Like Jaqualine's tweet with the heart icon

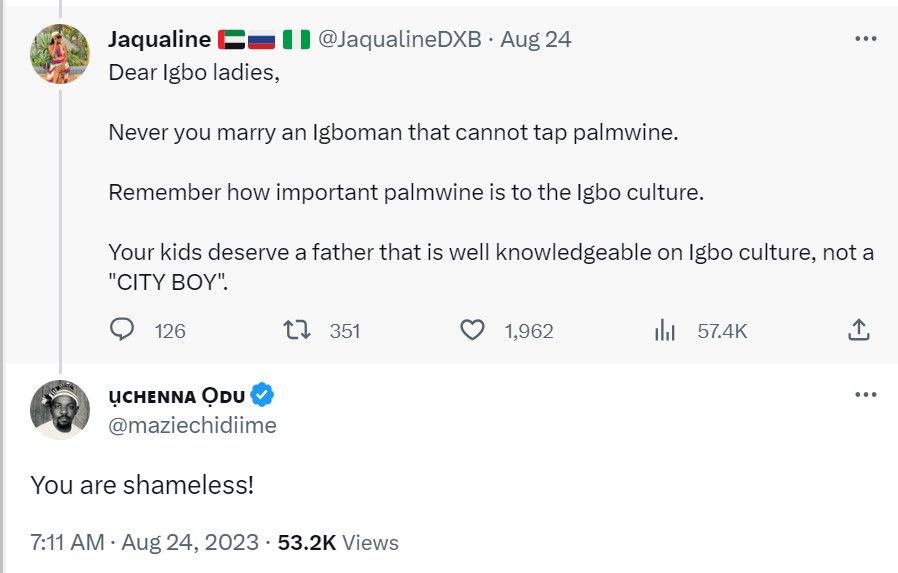click(472, 330)
